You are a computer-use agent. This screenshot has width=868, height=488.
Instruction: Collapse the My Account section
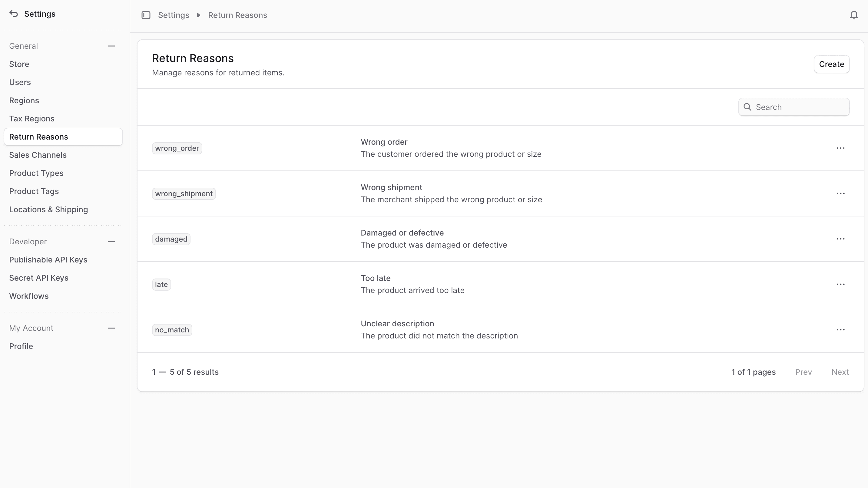111,328
